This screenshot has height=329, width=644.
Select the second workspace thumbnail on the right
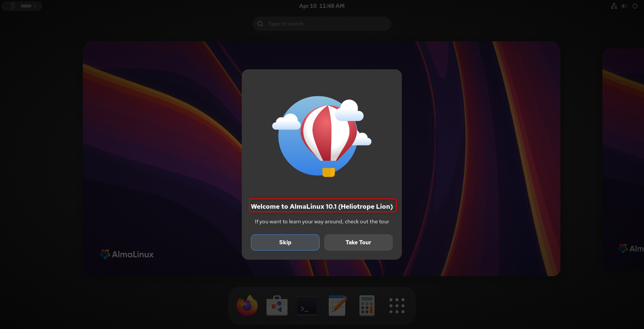(623, 157)
